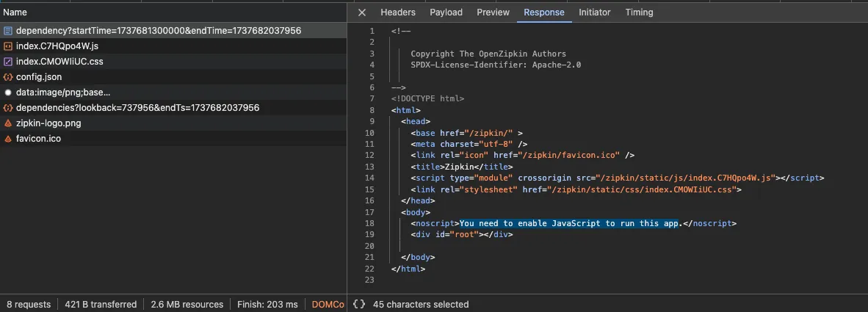Select the Response tab
This screenshot has height=312, width=868.
(x=544, y=12)
